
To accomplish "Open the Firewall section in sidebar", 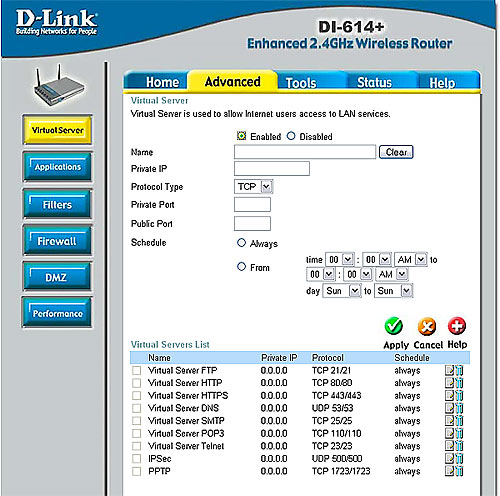I will [x=57, y=241].
